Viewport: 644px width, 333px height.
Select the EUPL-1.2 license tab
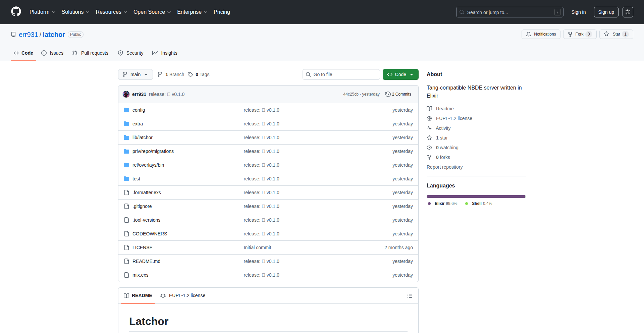(183, 295)
